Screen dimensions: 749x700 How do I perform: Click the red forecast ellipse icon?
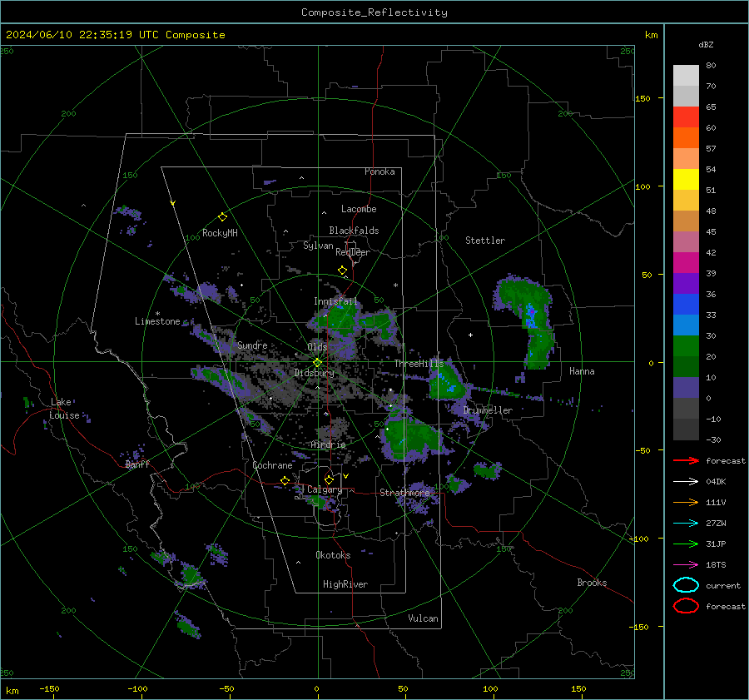pos(686,606)
